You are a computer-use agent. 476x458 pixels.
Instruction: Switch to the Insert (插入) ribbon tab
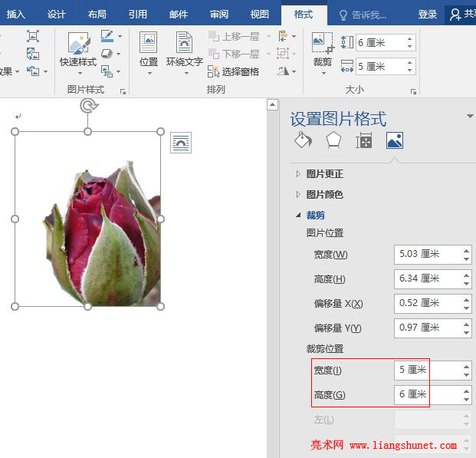click(x=16, y=14)
